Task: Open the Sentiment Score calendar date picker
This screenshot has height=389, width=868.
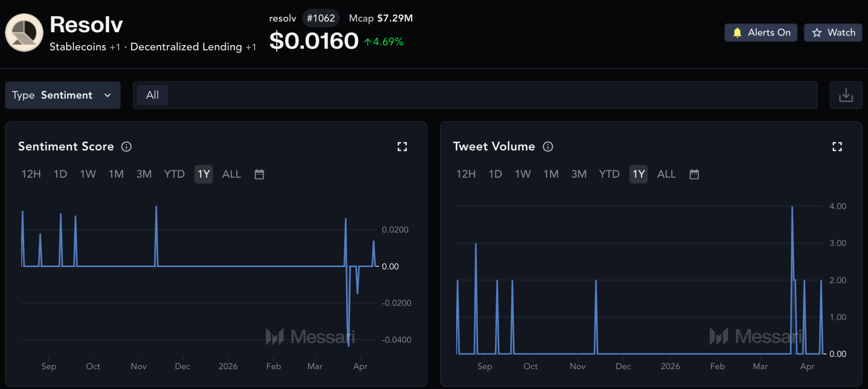Action: (259, 174)
